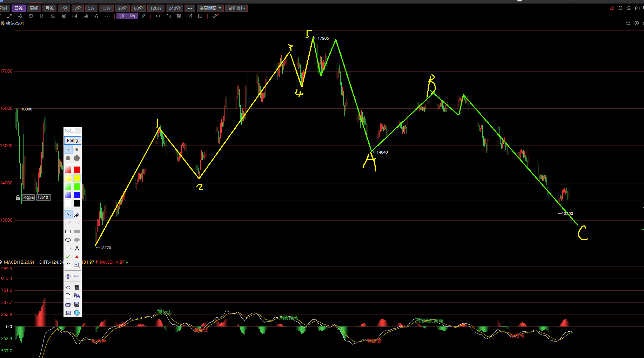The height and width of the screenshot is (358, 644).
Task: Open the MACD indicator settings marker
Action: (x=1, y=262)
